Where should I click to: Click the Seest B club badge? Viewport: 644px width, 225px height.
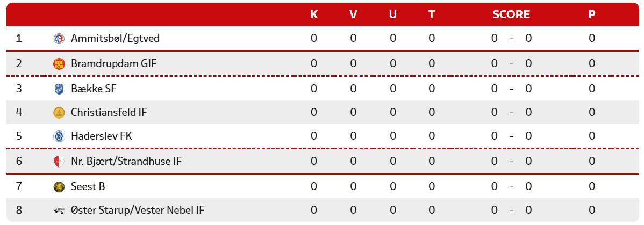point(59,186)
